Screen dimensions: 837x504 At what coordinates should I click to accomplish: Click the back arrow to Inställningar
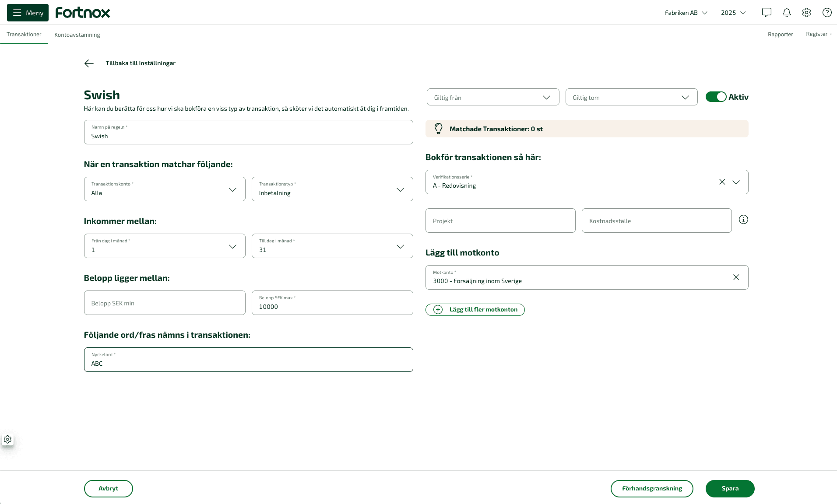point(89,63)
